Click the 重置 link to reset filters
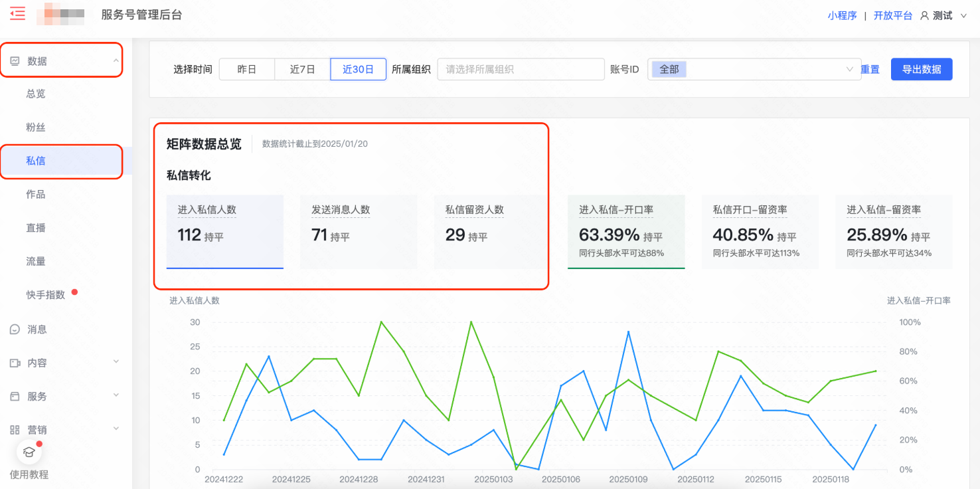 coord(870,69)
